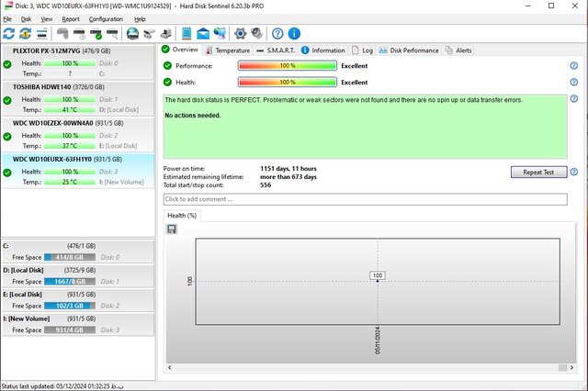588x391 pixels.
Task: Open the File menu
Action: [x=7, y=18]
